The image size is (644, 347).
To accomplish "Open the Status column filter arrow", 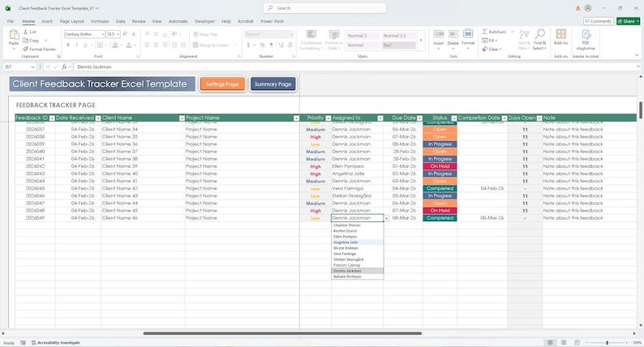I will click(453, 118).
